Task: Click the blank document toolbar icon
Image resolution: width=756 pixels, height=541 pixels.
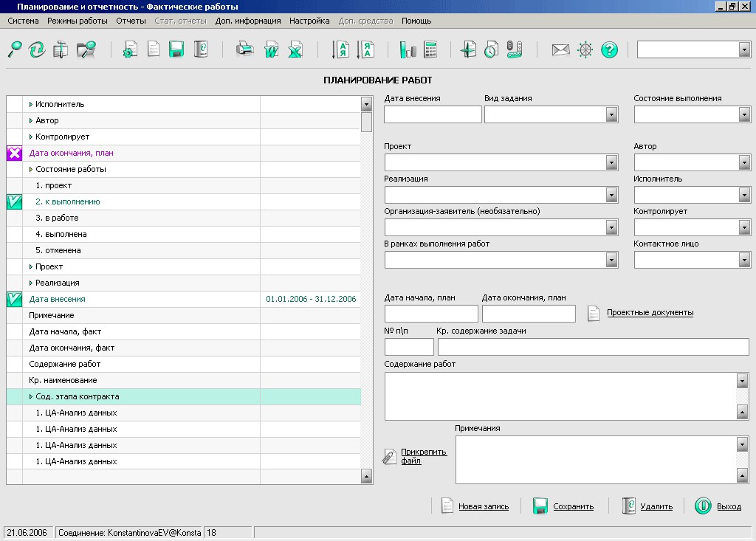Action: 154,49
